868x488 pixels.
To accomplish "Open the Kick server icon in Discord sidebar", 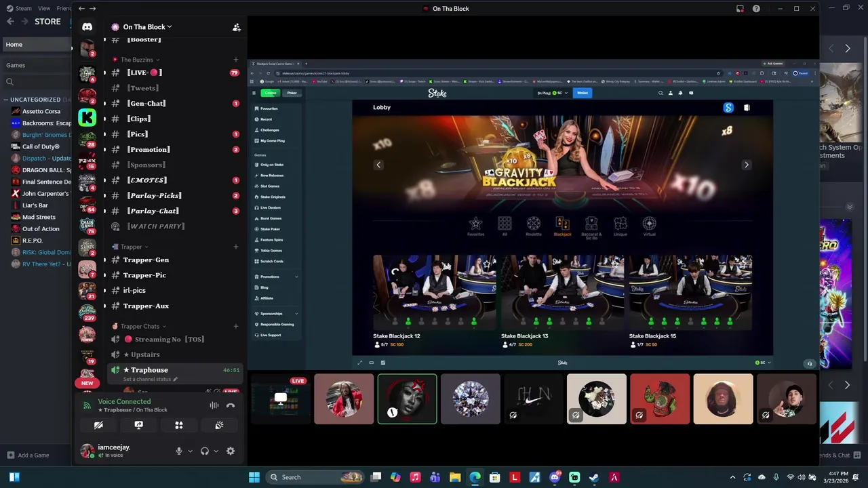I will pyautogui.click(x=87, y=117).
